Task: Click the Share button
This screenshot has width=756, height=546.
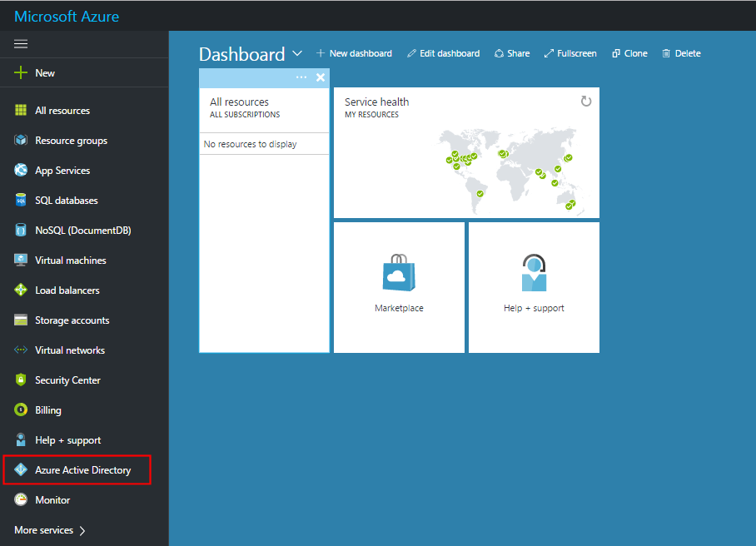Action: [x=511, y=52]
